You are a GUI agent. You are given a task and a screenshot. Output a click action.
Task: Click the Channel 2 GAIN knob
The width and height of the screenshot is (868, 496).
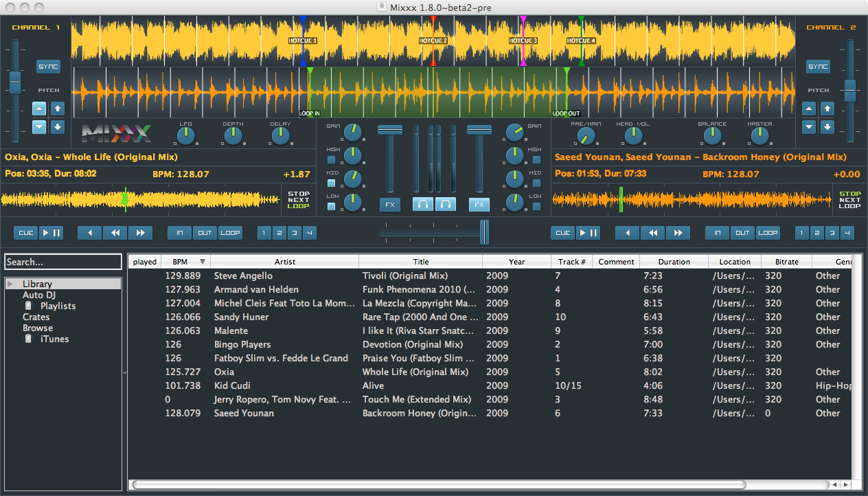point(514,132)
